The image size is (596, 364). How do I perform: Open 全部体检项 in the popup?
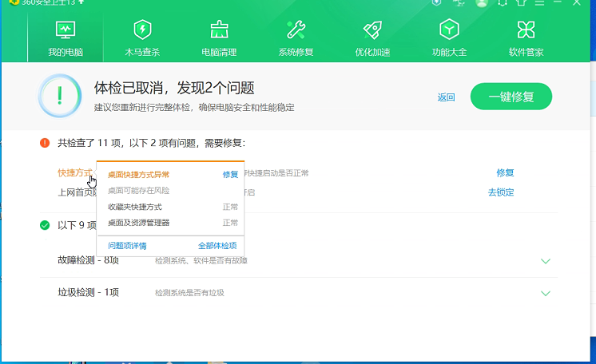[217, 246]
